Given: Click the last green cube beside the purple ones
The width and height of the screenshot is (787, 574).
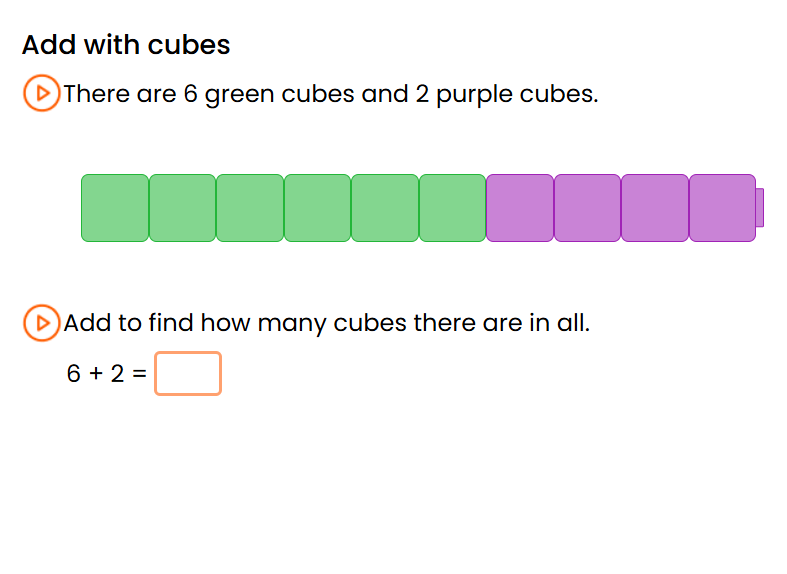Looking at the screenshot, I should click(452, 208).
